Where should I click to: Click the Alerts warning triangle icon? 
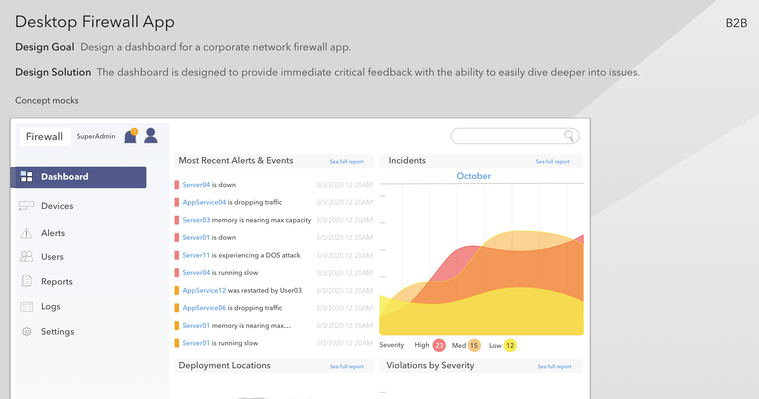(26, 233)
